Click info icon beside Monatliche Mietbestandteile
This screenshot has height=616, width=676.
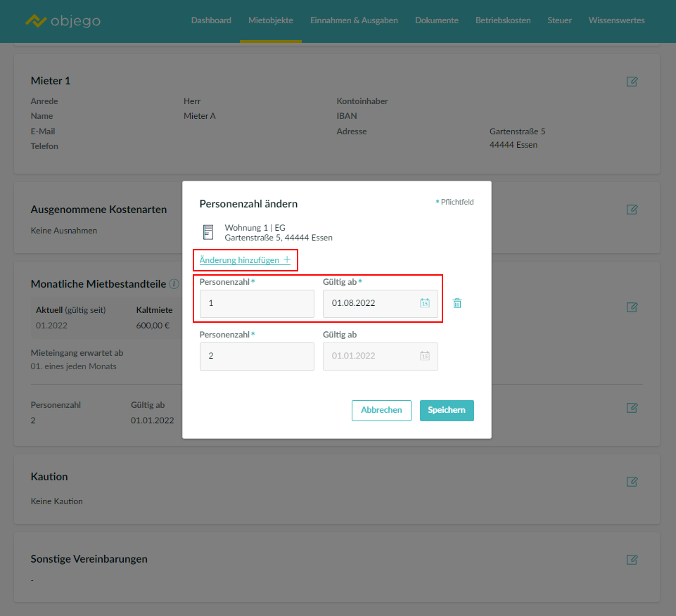click(174, 284)
